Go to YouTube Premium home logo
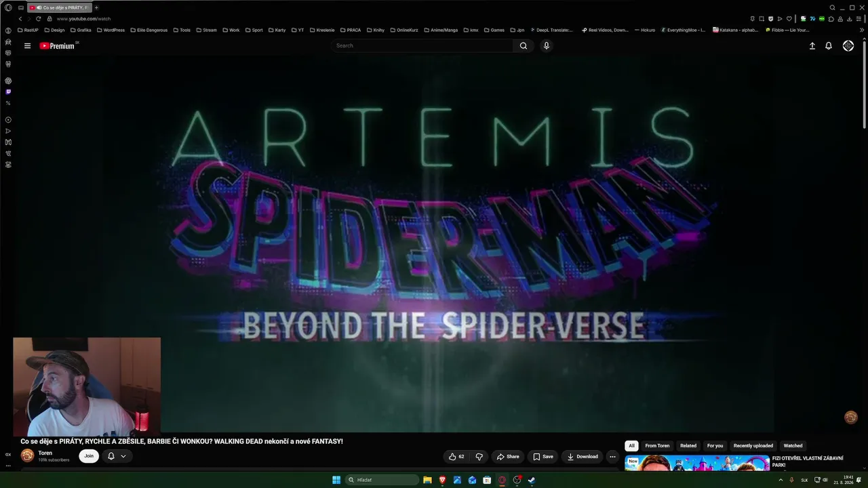Image resolution: width=868 pixels, height=488 pixels. click(x=57, y=46)
